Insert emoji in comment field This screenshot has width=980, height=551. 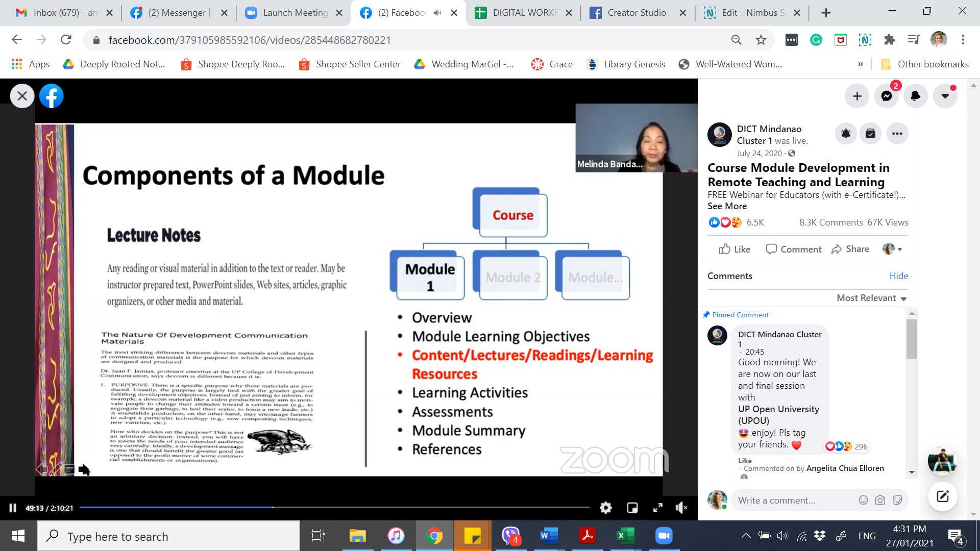pos(863,500)
